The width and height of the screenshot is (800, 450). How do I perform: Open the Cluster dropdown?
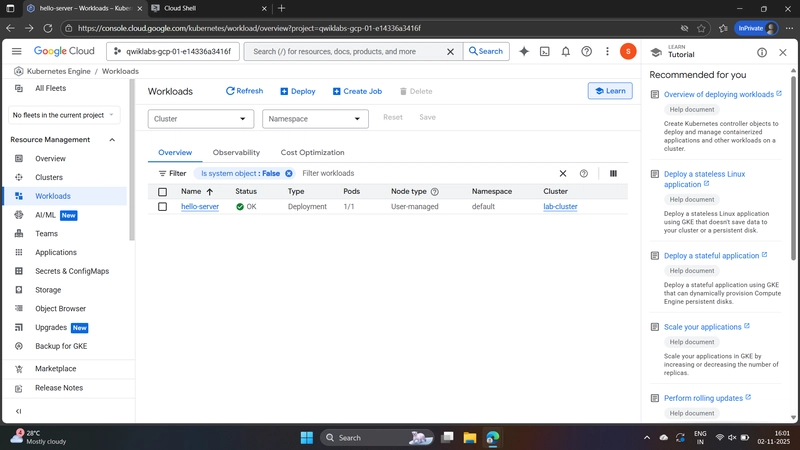tap(201, 118)
